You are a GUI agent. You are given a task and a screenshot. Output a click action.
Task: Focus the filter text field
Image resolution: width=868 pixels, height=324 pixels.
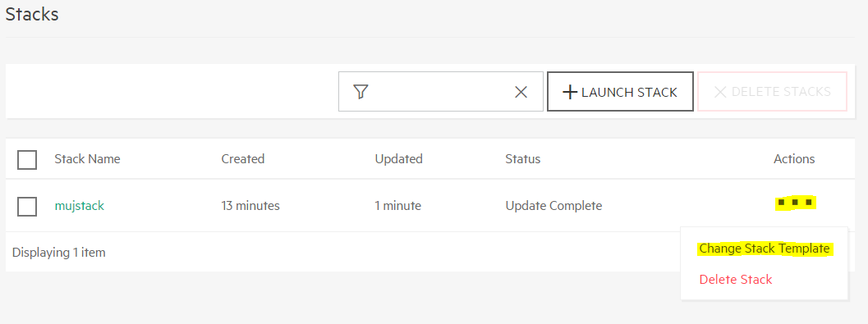pos(441,91)
